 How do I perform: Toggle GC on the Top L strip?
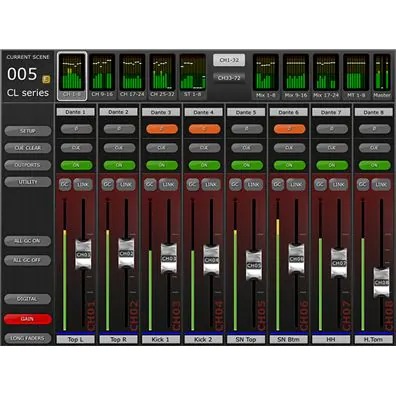coord(65,184)
